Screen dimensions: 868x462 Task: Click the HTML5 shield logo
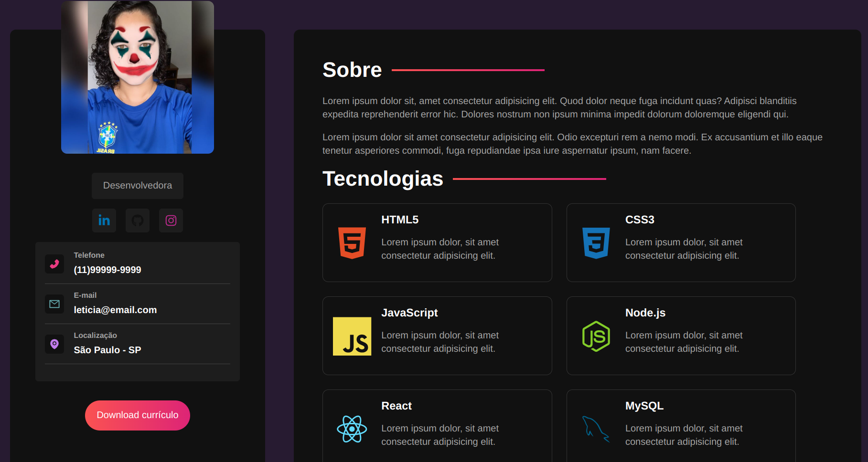352,243
